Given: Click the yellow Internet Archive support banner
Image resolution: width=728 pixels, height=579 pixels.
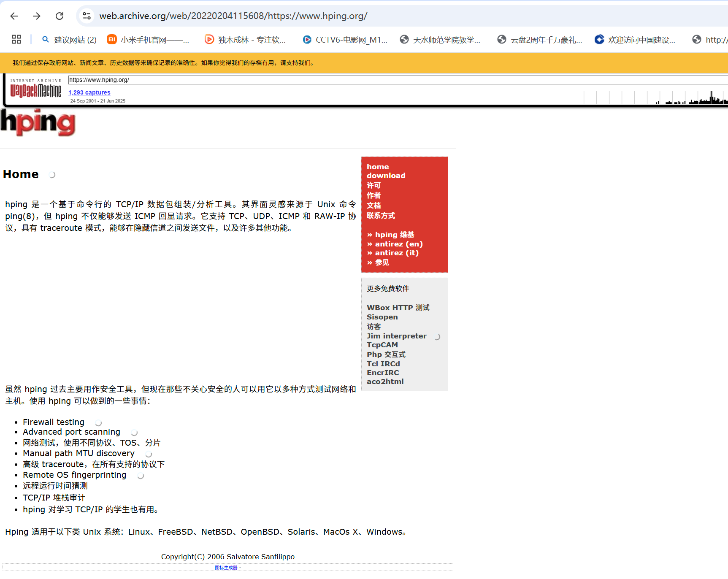Looking at the screenshot, I should pyautogui.click(x=364, y=63).
